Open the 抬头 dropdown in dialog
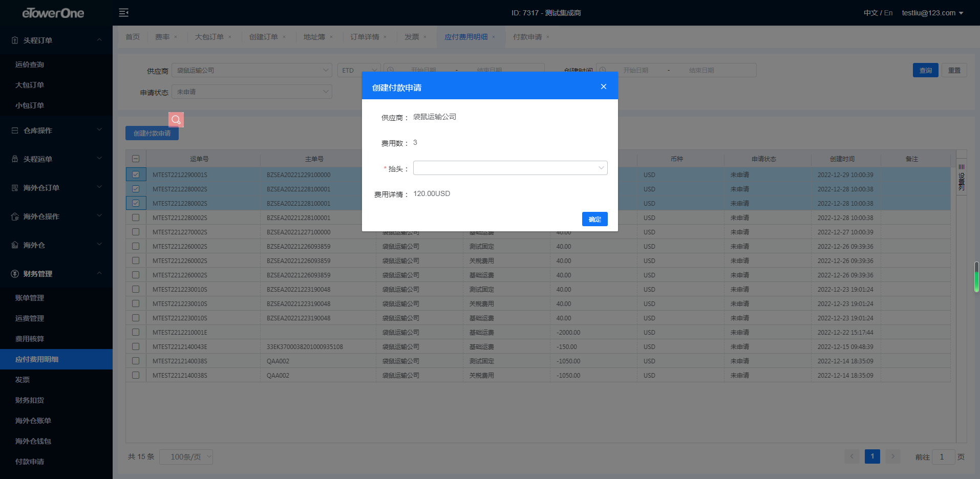 point(510,168)
